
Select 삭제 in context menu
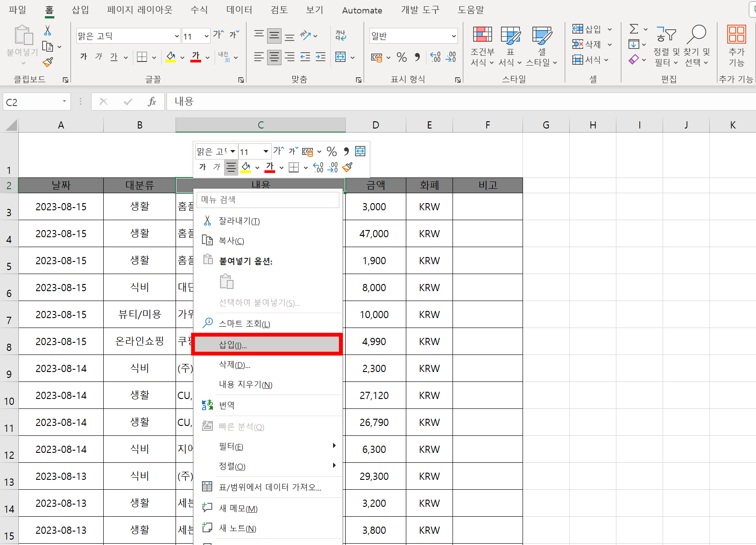tap(268, 365)
